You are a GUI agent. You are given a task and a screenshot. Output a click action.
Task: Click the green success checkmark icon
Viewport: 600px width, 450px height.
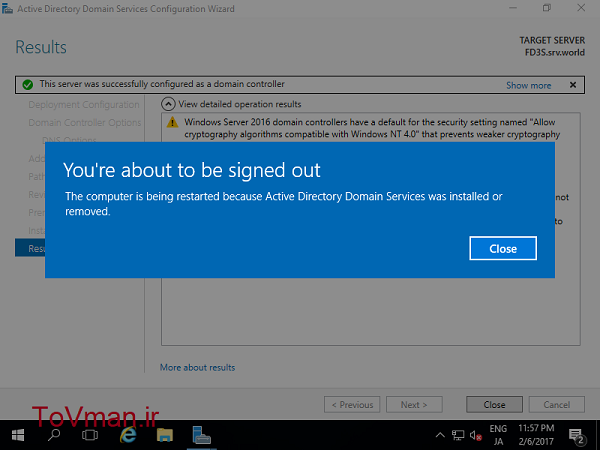[x=28, y=85]
